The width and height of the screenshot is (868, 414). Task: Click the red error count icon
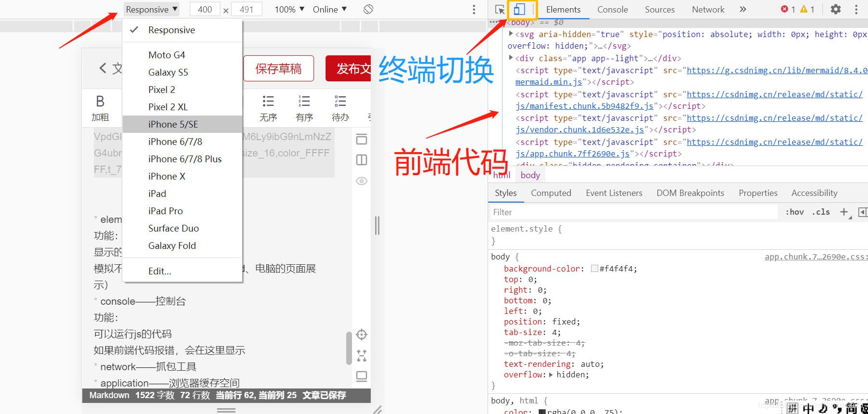(x=784, y=9)
